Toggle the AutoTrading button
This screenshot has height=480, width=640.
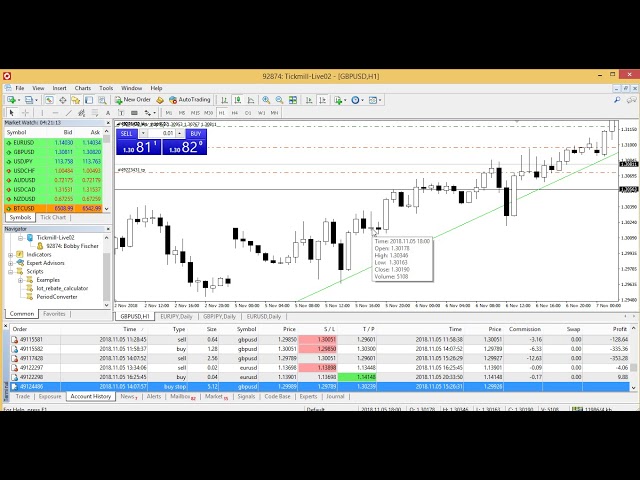(x=189, y=100)
